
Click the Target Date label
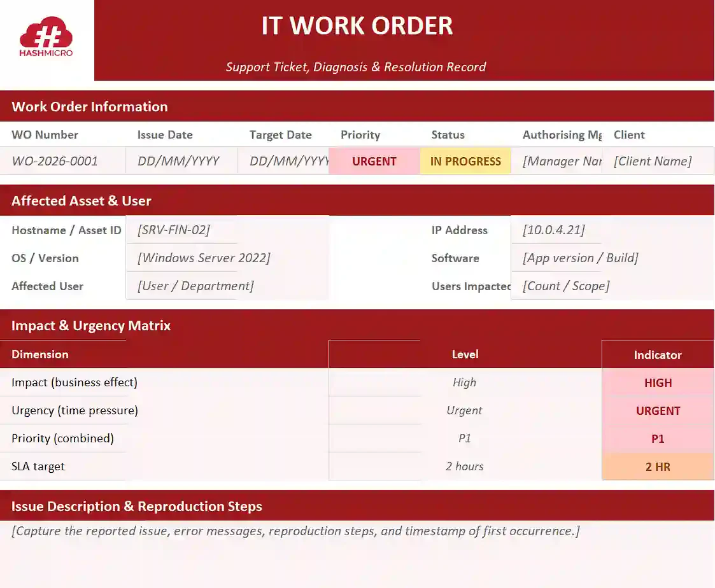(280, 135)
